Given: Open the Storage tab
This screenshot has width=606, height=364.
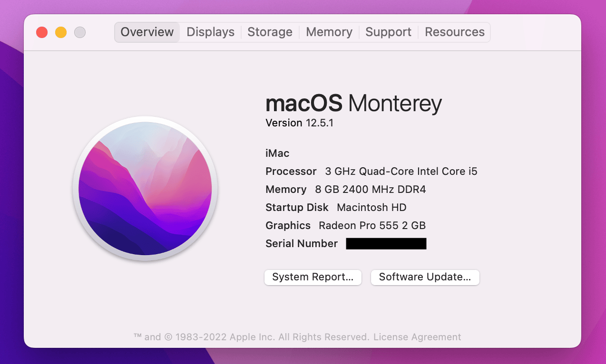Looking at the screenshot, I should (x=270, y=32).
